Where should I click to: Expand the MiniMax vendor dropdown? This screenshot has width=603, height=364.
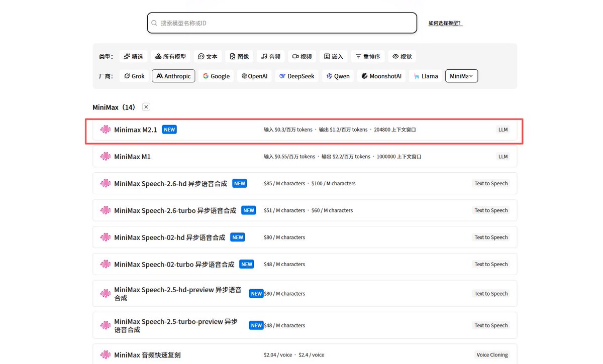coord(461,76)
